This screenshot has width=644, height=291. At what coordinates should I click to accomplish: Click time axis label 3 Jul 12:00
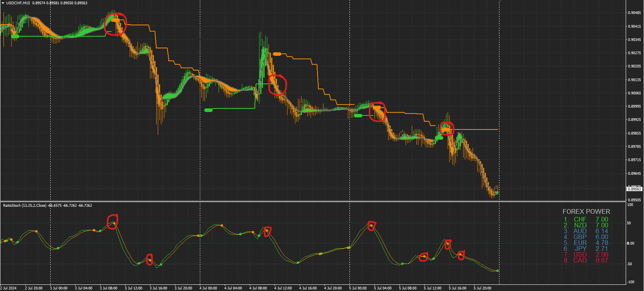click(x=134, y=288)
